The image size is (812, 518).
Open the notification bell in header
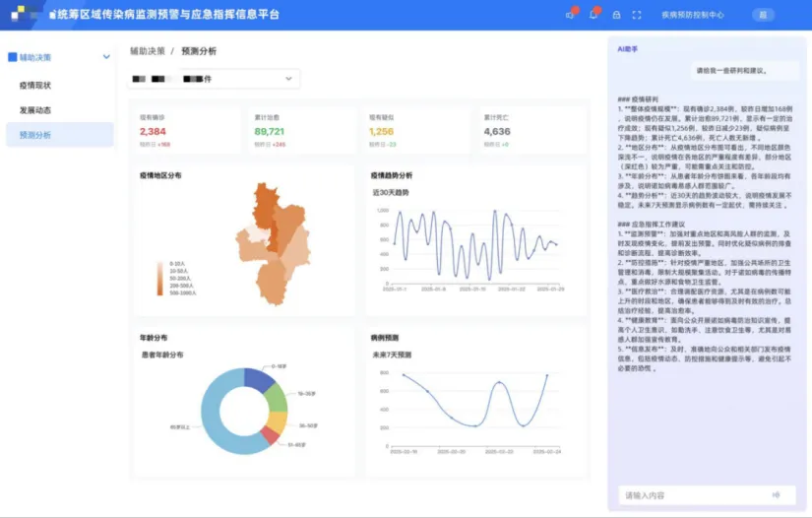593,15
